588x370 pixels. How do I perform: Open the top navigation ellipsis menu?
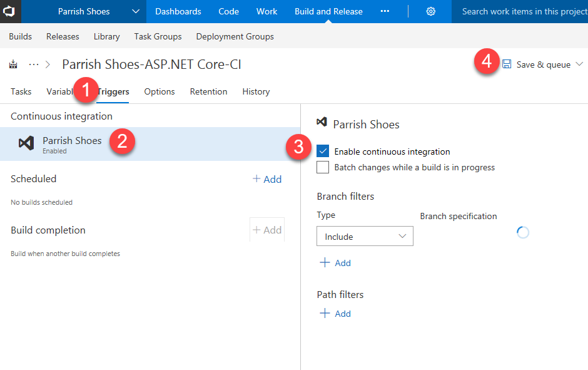click(385, 11)
